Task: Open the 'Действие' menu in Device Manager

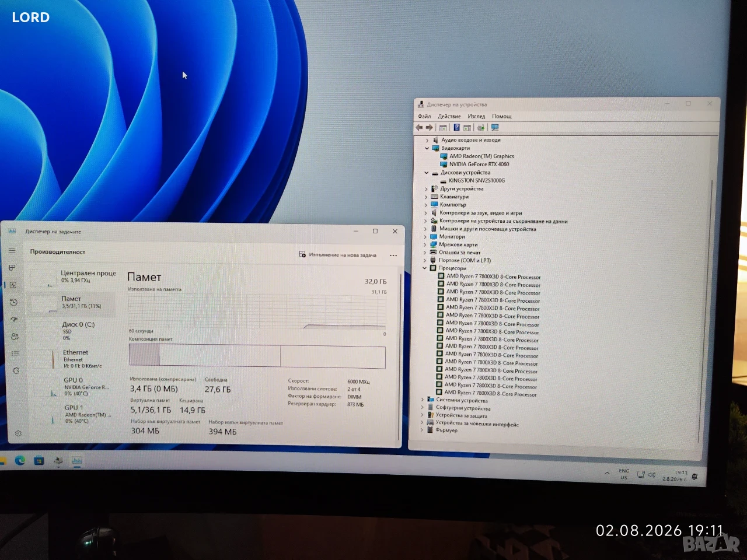Action: 449,116
